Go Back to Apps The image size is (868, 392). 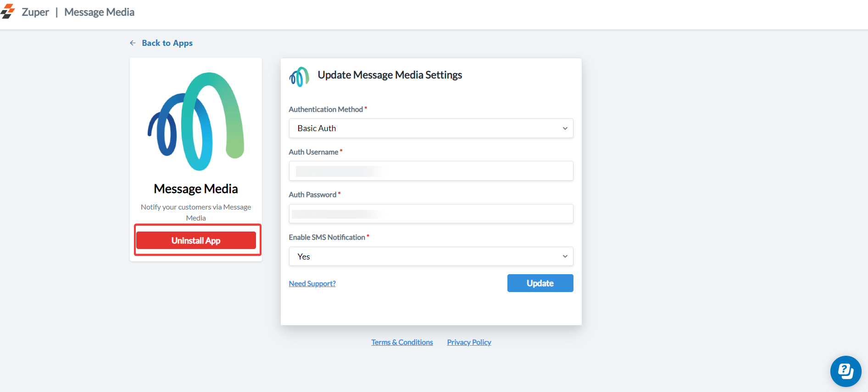pyautogui.click(x=167, y=43)
